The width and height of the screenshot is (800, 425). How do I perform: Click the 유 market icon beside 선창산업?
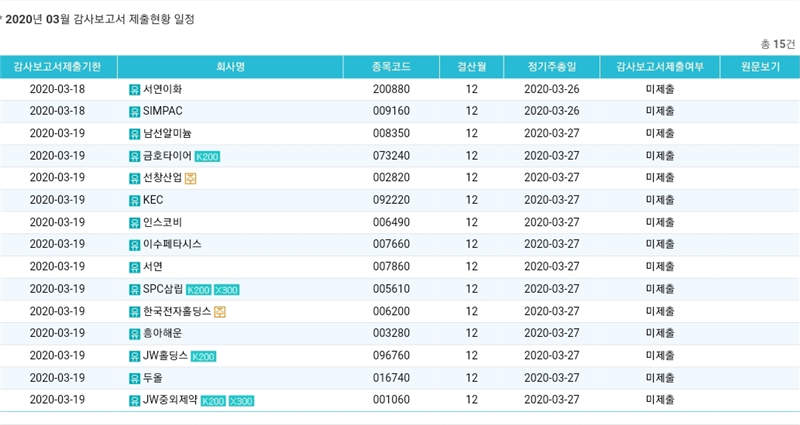(134, 179)
